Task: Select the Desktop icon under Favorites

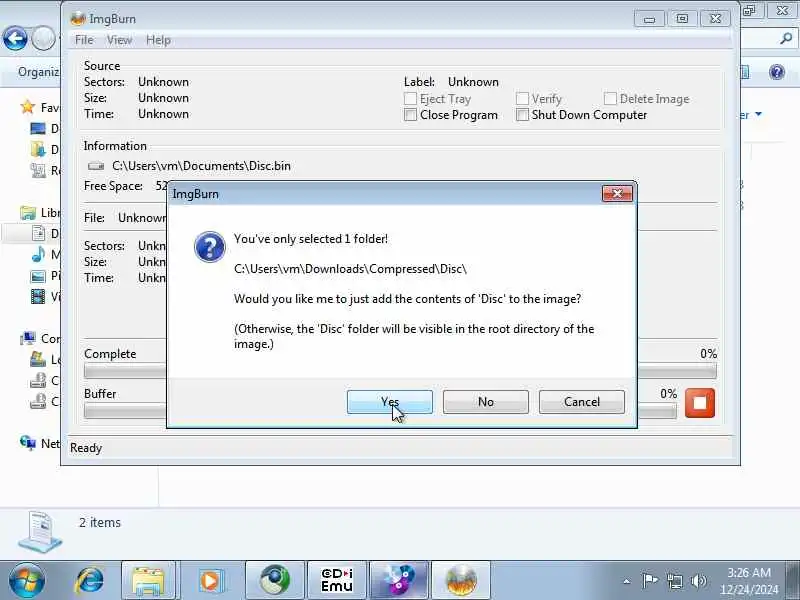Action: [38, 128]
